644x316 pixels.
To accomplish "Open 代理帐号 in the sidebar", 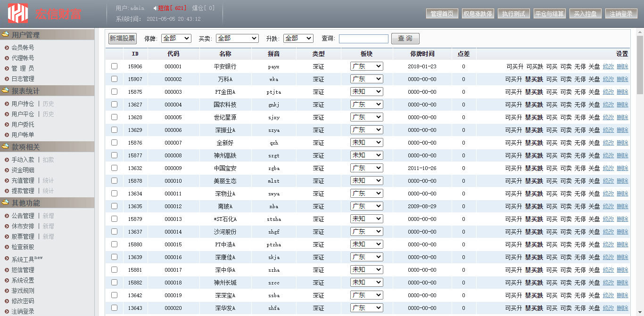I will click(x=23, y=58).
